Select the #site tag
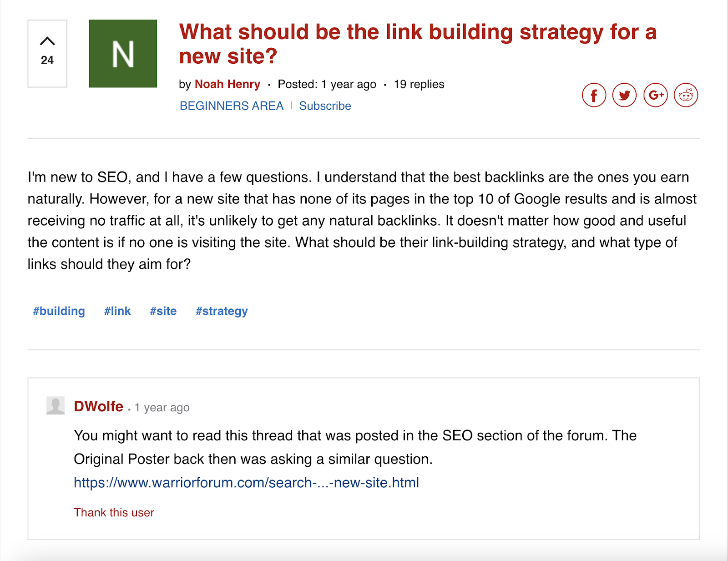Viewport: 728px width, 561px height. [163, 311]
